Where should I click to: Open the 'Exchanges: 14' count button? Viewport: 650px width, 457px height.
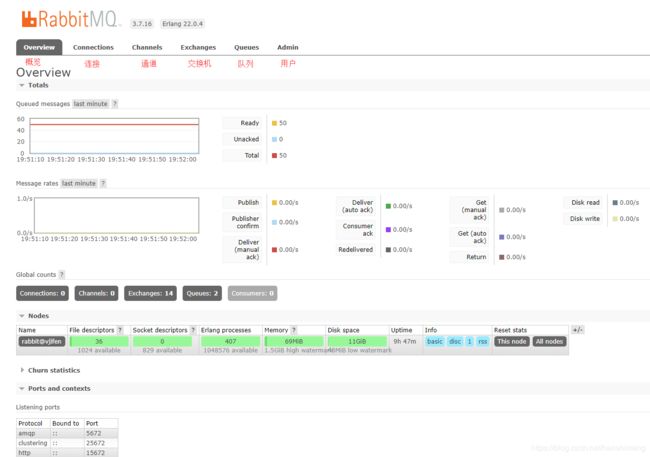pyautogui.click(x=150, y=293)
